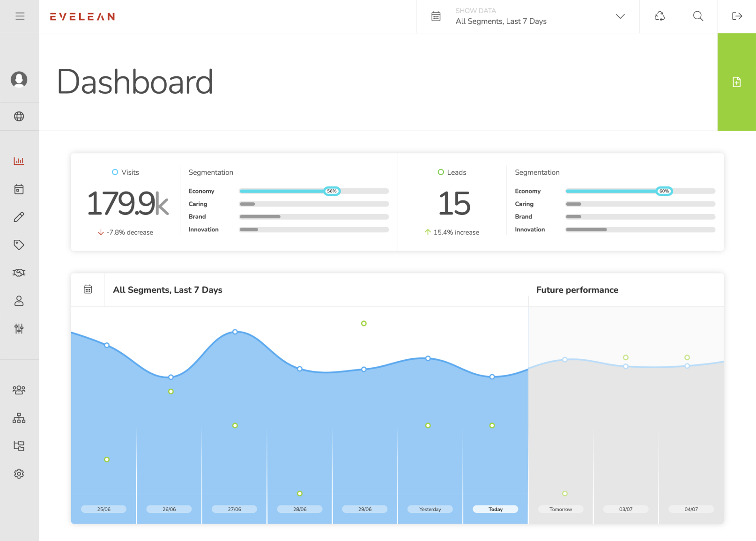Click green data point above 28/06

pyautogui.click(x=300, y=494)
